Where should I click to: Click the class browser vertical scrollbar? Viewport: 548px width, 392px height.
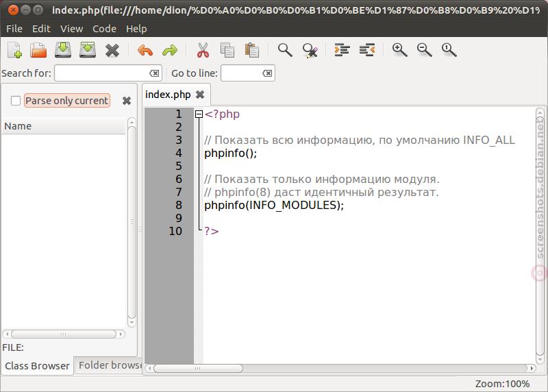point(132,222)
